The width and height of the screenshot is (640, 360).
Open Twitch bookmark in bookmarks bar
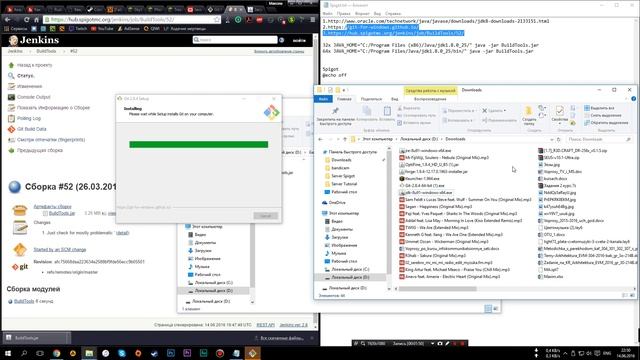pyautogui.click(x=78, y=29)
